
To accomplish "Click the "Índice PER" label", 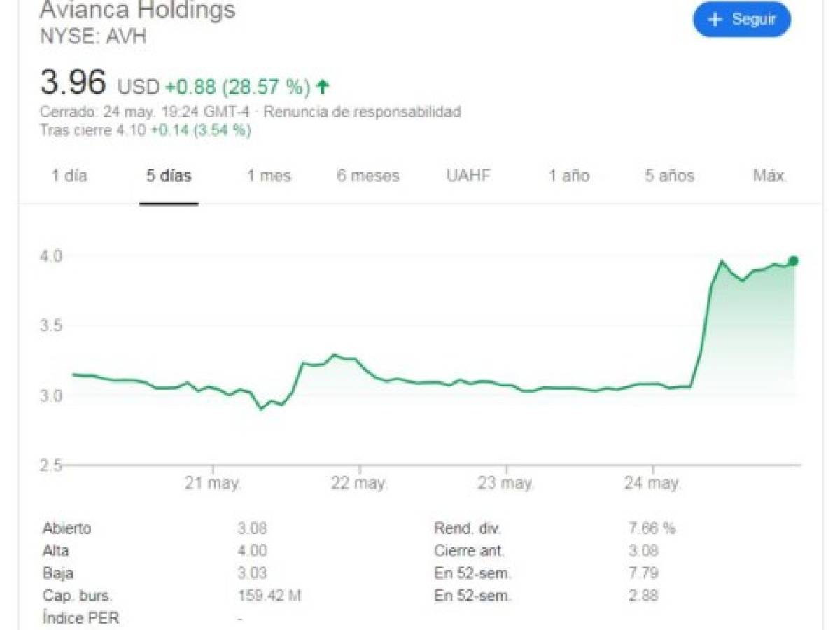I will [x=80, y=618].
